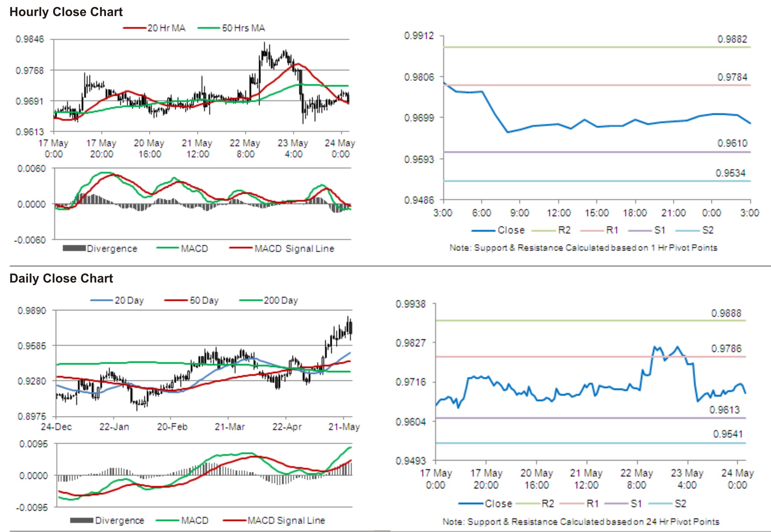This screenshot has width=771, height=532.
Task: Click the S1 value 0.9613
Action: pyautogui.click(x=725, y=410)
